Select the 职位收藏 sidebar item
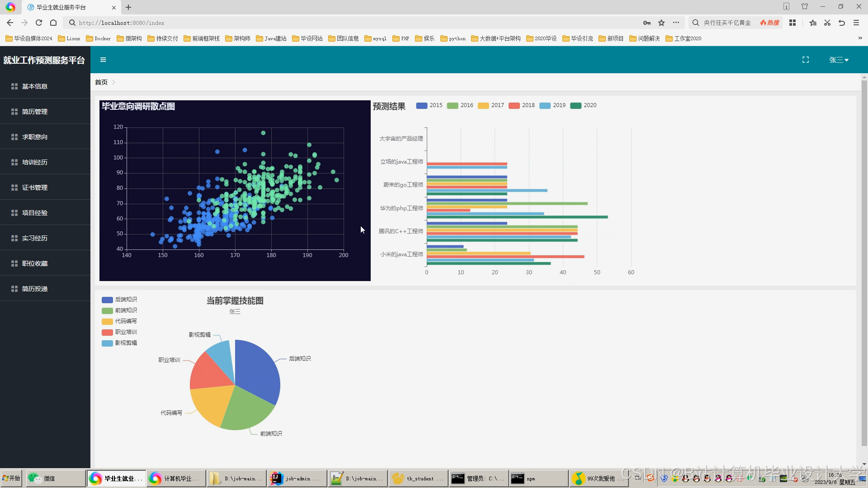 35,263
